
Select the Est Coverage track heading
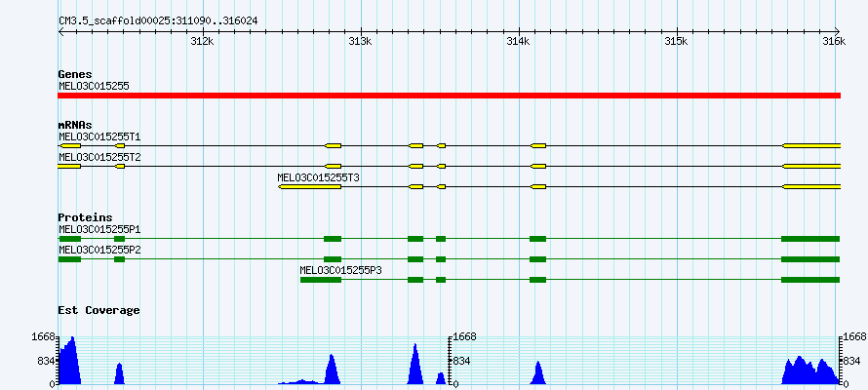click(x=99, y=310)
